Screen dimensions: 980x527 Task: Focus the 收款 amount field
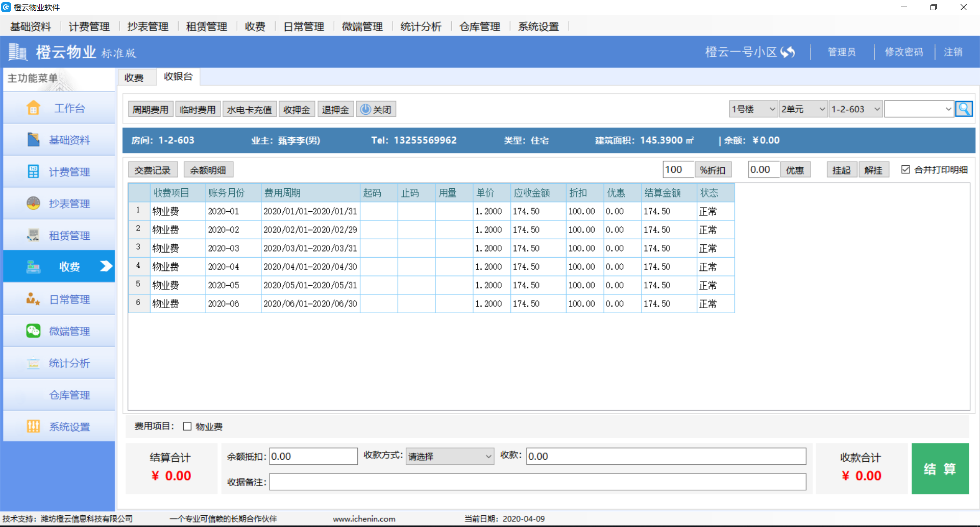[x=666, y=456]
